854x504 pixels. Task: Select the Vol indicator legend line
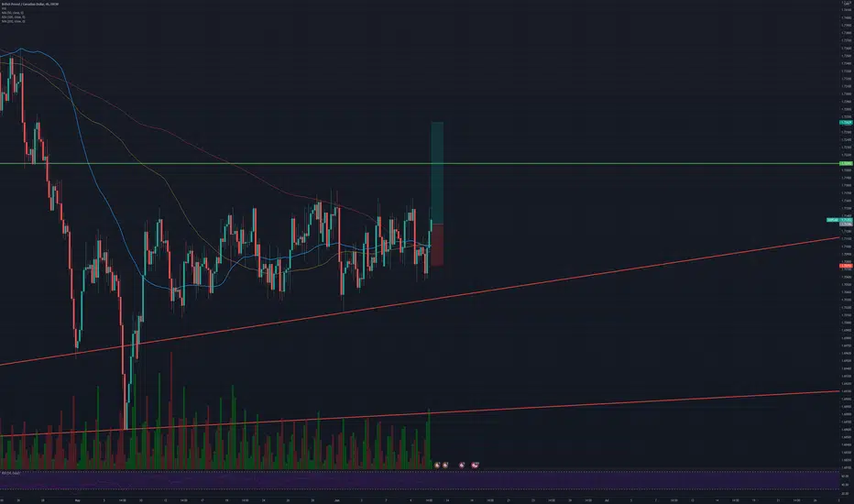pos(4,9)
